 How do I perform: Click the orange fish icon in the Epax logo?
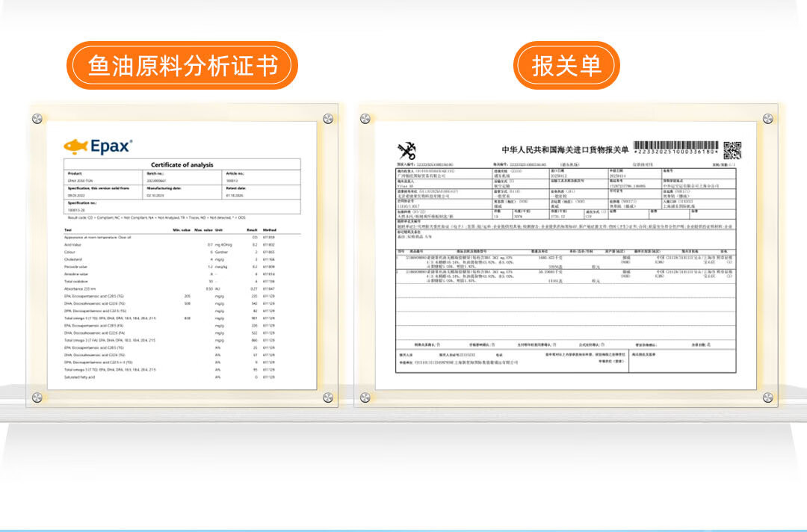pyautogui.click(x=75, y=146)
